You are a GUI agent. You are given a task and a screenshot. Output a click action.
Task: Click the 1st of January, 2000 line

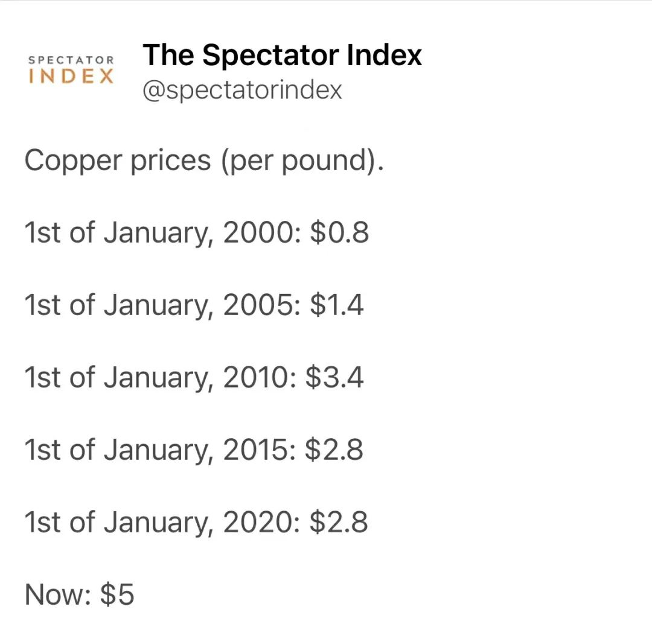pos(197,232)
